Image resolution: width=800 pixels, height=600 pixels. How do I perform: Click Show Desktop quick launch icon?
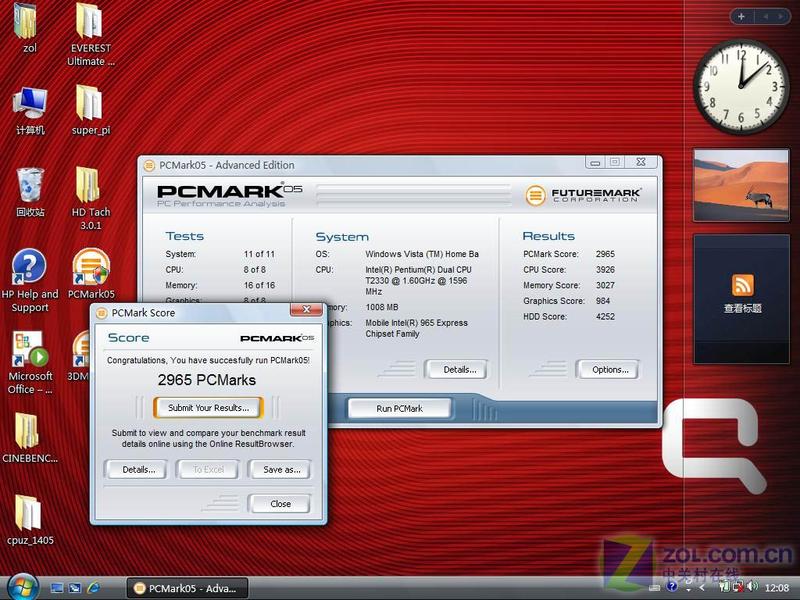tap(57, 588)
